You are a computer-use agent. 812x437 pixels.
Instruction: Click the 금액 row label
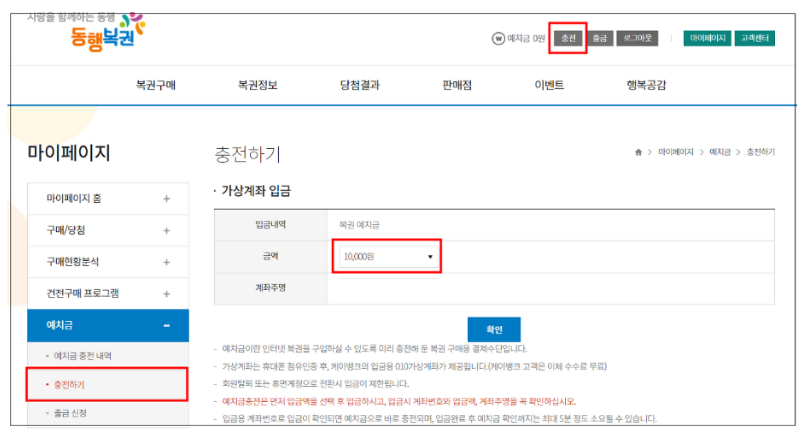[x=270, y=256]
